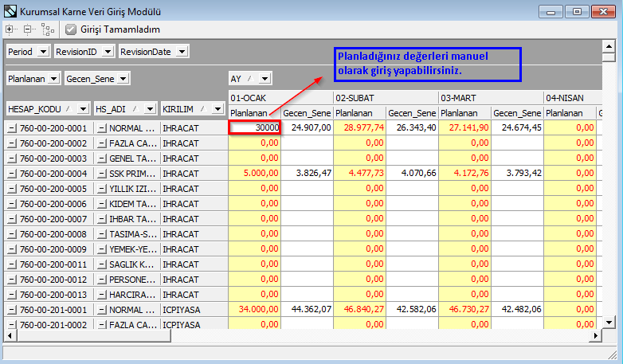Select the 5.000,00 planned cell for 760-00-200-0004

[255, 174]
